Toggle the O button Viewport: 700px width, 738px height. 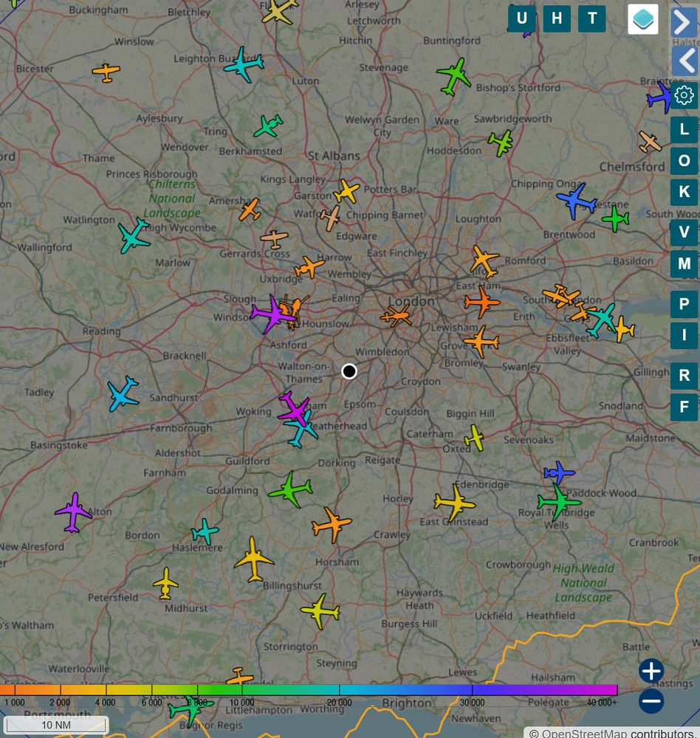pyautogui.click(x=684, y=160)
